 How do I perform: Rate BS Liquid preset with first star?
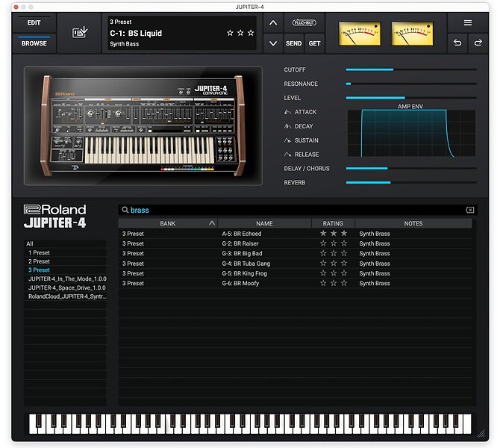tap(230, 33)
